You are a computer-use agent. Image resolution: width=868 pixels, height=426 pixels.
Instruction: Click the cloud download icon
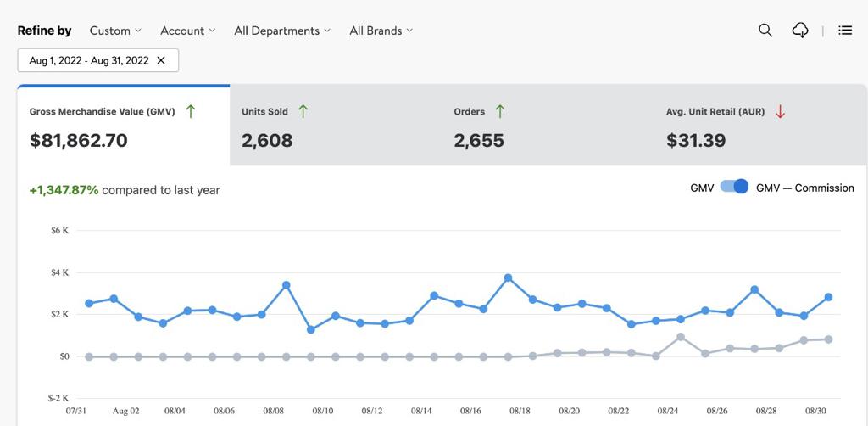[x=800, y=31]
